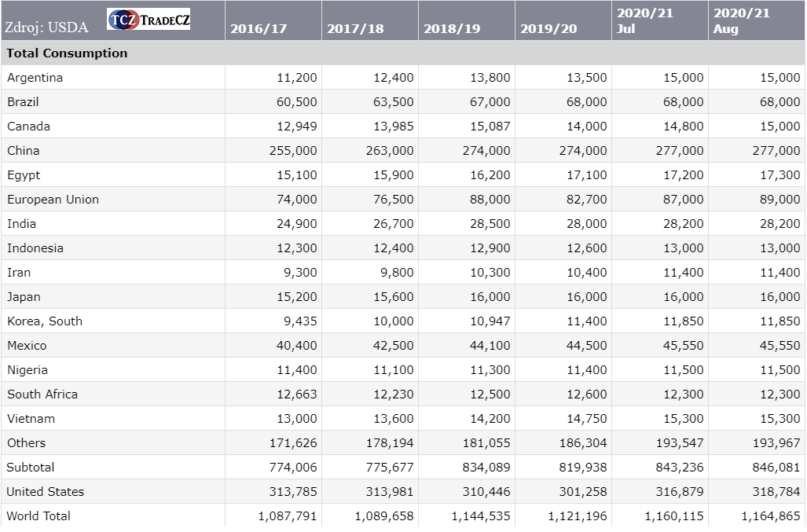Click the 2019/20 column header

[x=548, y=29]
